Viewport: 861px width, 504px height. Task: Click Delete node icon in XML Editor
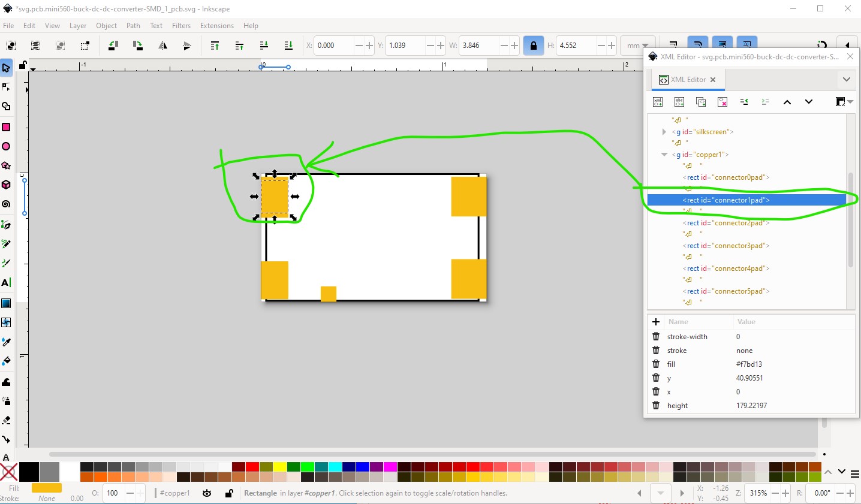tap(722, 102)
